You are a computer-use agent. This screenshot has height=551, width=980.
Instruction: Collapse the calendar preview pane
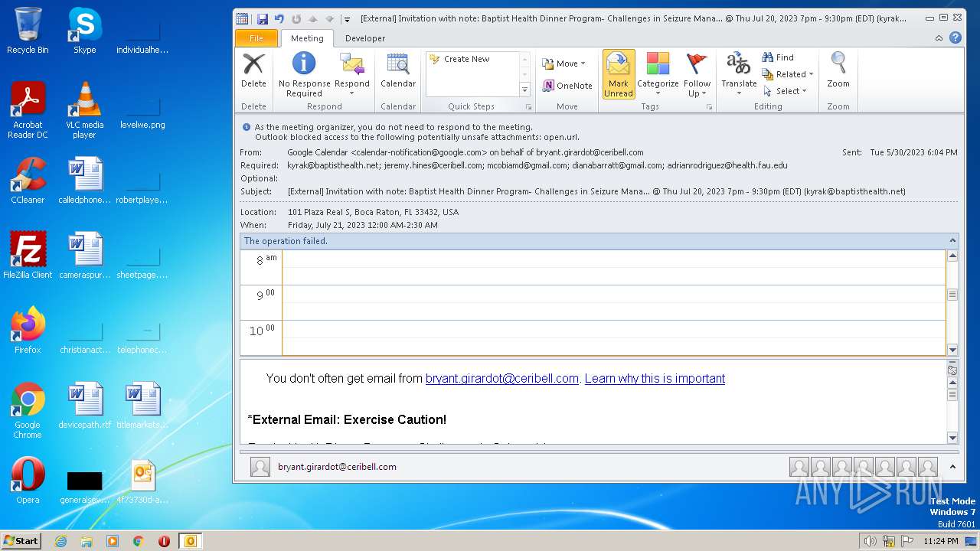coord(952,240)
